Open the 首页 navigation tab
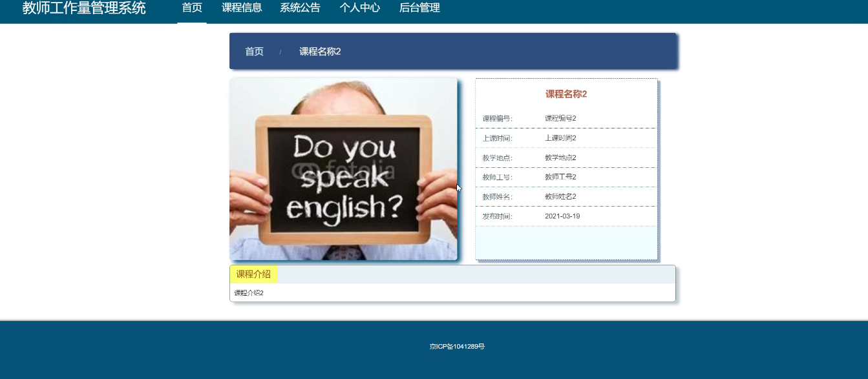Image resolution: width=868 pixels, height=379 pixels. click(x=192, y=8)
